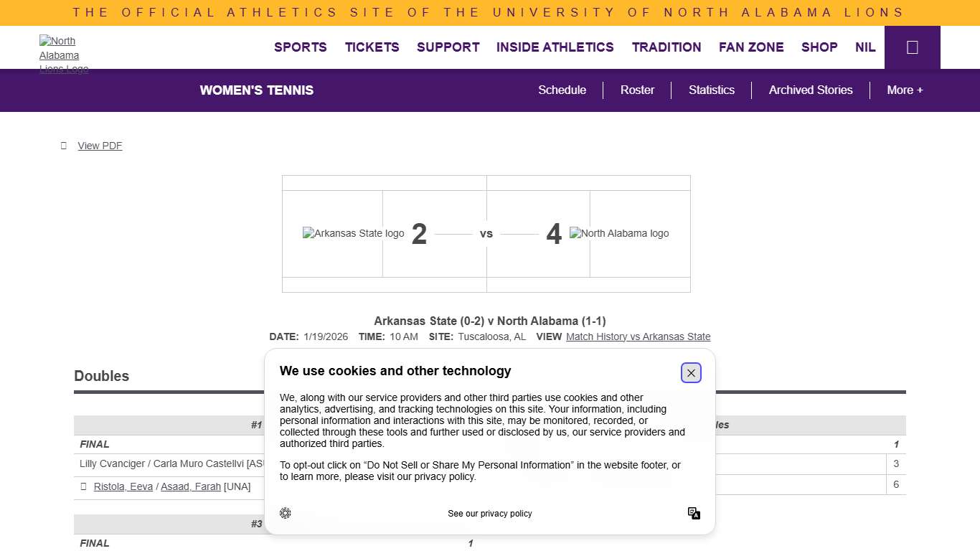Click the video icon beside Ristola / Asaad

[x=84, y=486]
